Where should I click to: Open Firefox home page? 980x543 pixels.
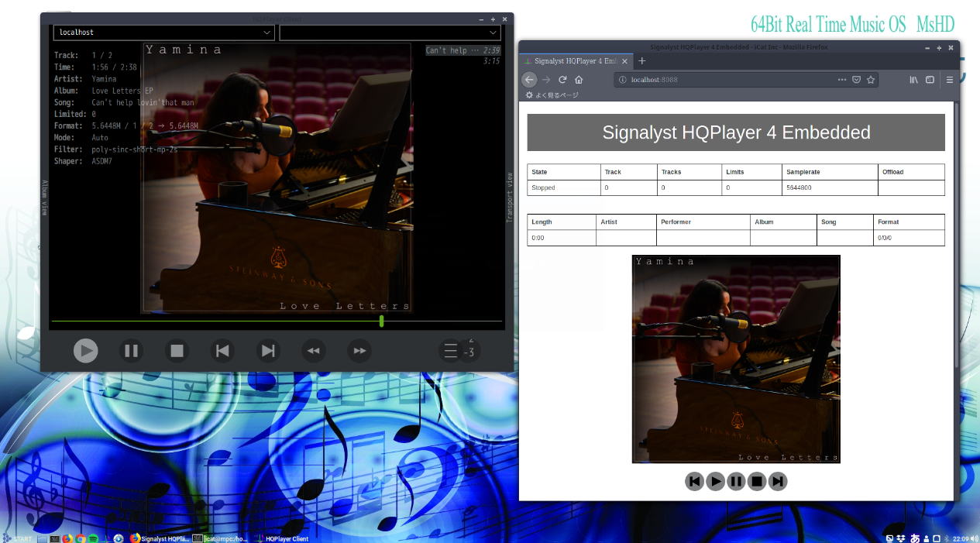[579, 79]
